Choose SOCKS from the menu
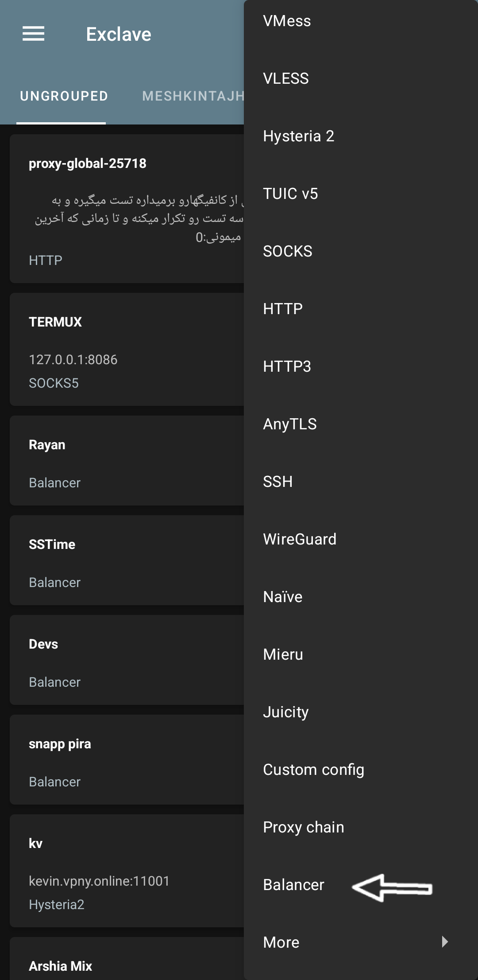 (288, 252)
